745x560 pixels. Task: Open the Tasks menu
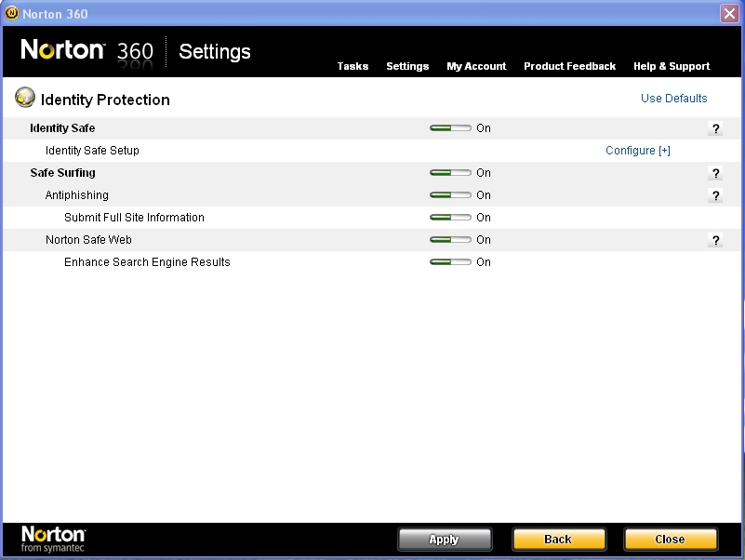[x=353, y=66]
